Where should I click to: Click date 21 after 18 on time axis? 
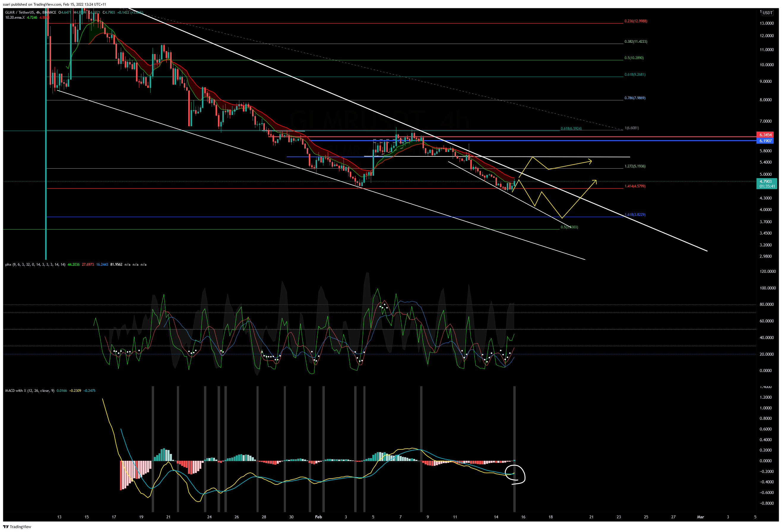(591, 517)
